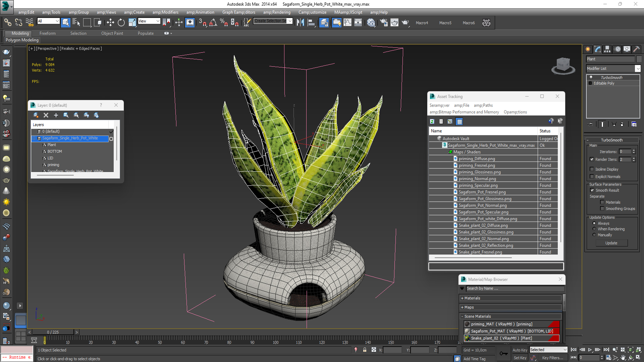
Task: Click the Play Animation button
Action: pyautogui.click(x=590, y=350)
